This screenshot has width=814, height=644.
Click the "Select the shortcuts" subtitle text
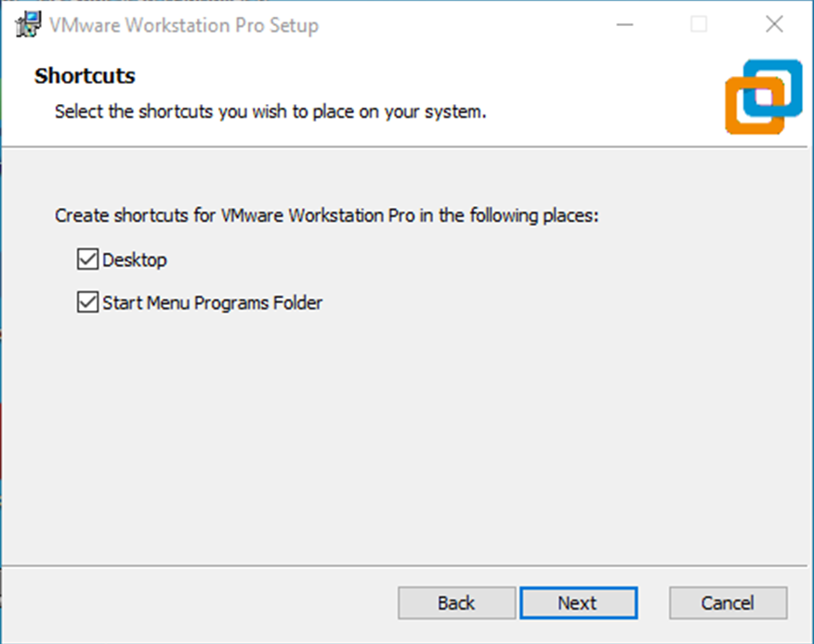(x=269, y=112)
